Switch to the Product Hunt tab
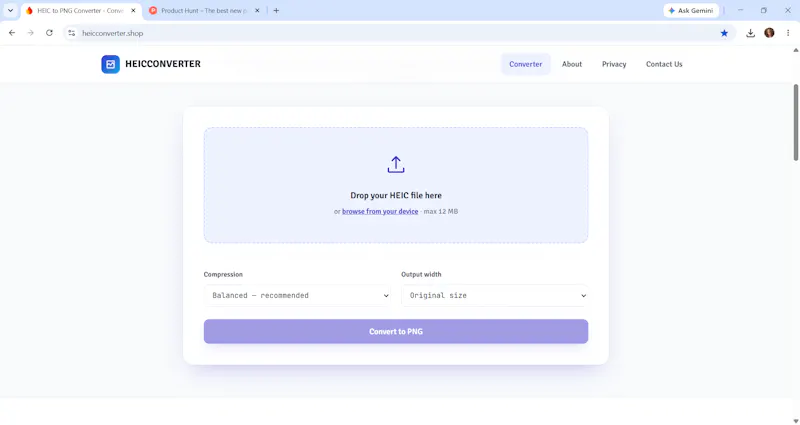This screenshot has width=800, height=425. (x=205, y=11)
